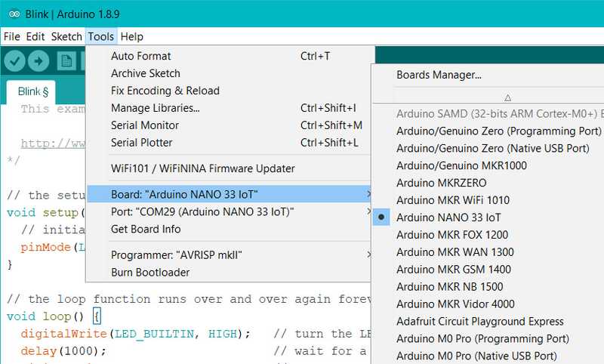Open the Sketch menu
This screenshot has height=364, width=604.
(x=66, y=36)
